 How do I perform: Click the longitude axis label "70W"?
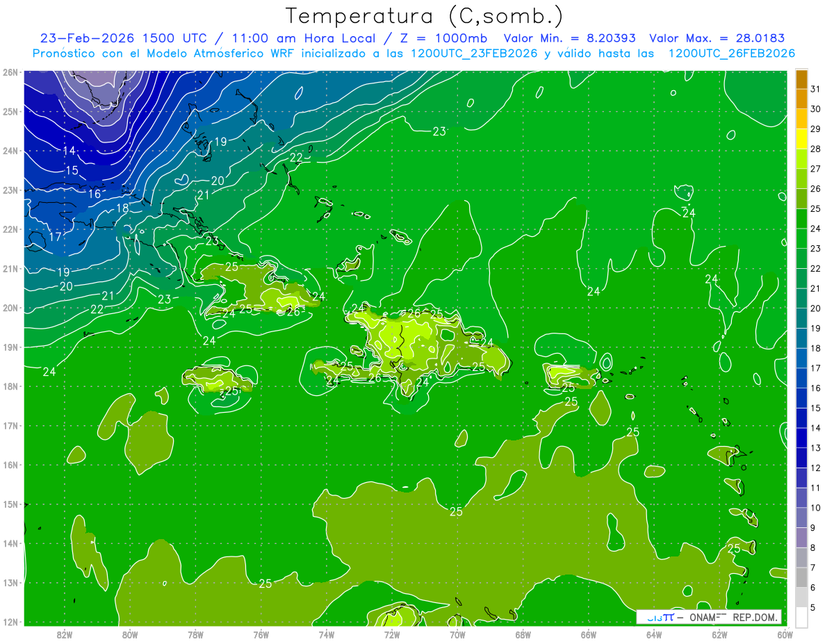click(457, 634)
